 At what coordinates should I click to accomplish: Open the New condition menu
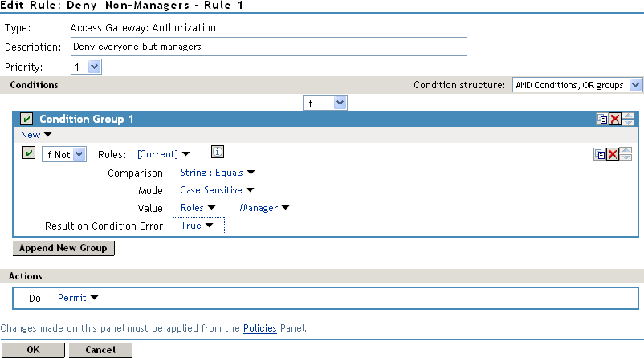[35, 135]
